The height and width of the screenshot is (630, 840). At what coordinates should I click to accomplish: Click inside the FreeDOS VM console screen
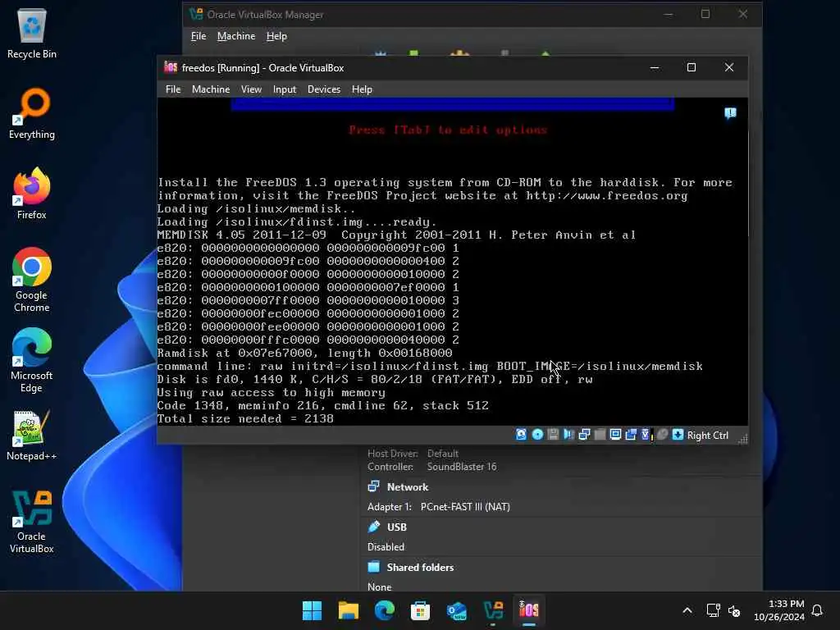pos(453,262)
